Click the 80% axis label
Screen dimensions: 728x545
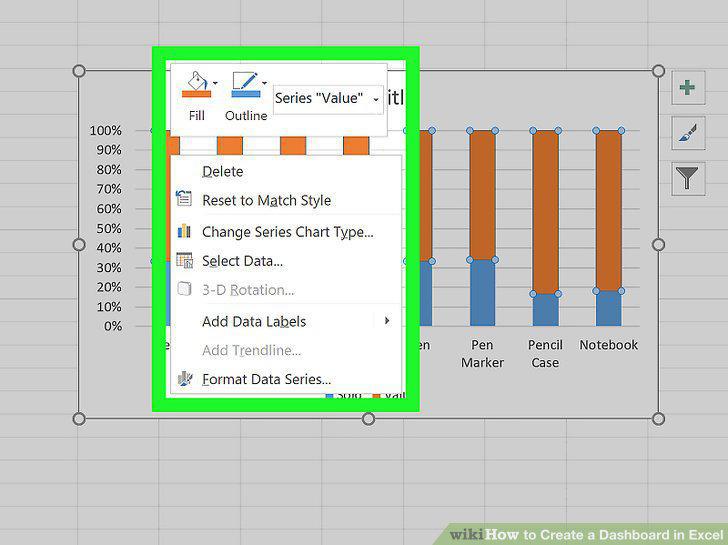pyautogui.click(x=109, y=169)
